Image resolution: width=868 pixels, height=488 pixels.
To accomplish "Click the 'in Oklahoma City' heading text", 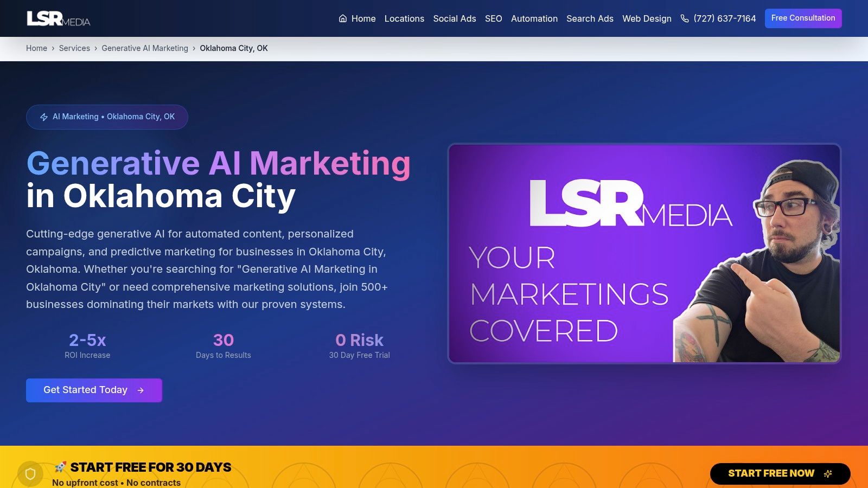I will pos(161,196).
